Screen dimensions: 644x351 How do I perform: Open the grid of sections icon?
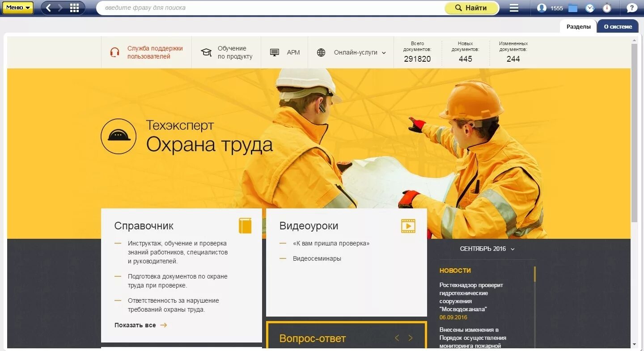pyautogui.click(x=75, y=8)
